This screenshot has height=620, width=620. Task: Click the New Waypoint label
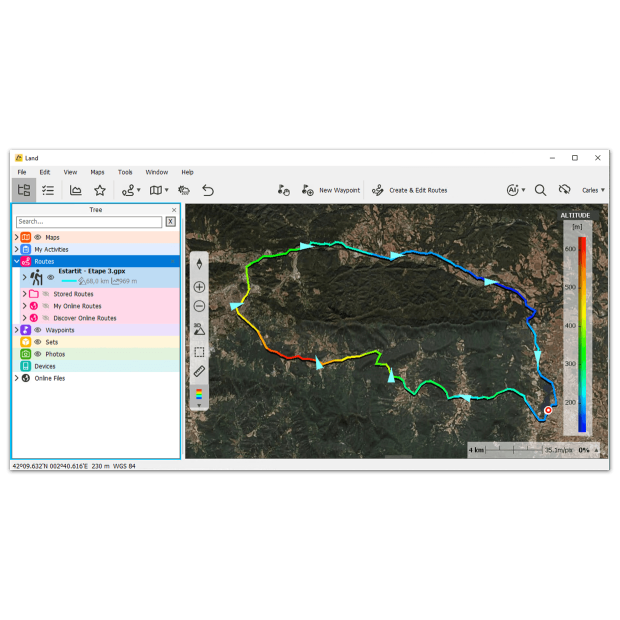click(x=340, y=190)
